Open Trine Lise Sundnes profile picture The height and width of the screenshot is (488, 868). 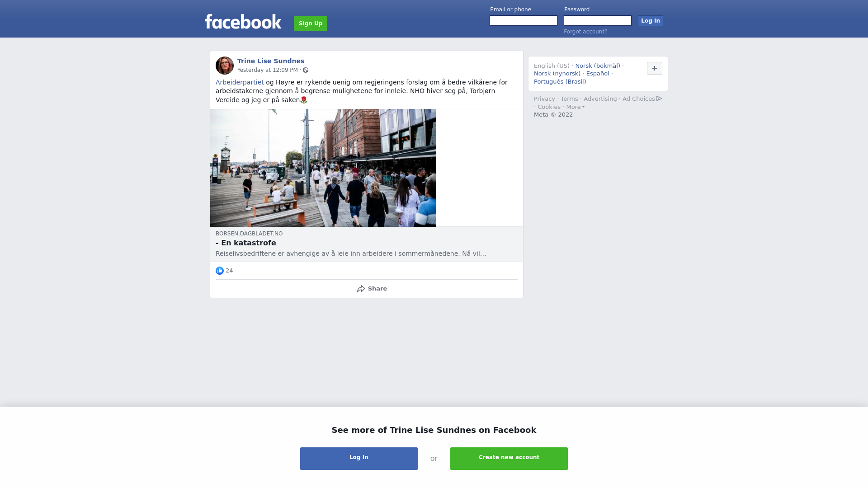225,66
